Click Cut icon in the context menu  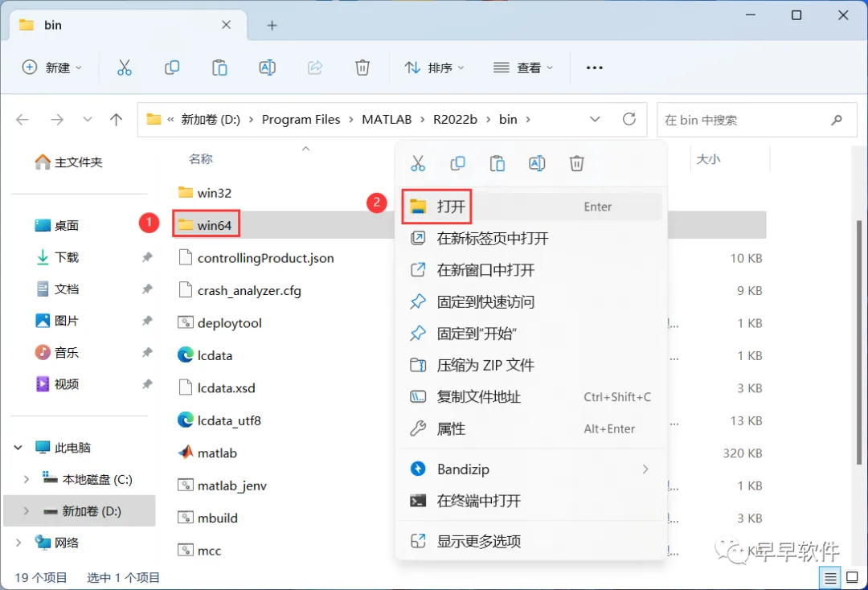pos(418,163)
